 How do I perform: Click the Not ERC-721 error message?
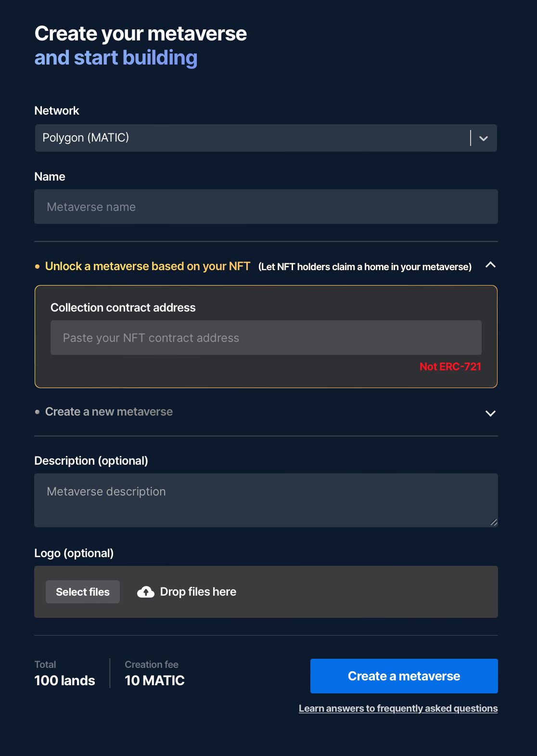[x=450, y=366]
